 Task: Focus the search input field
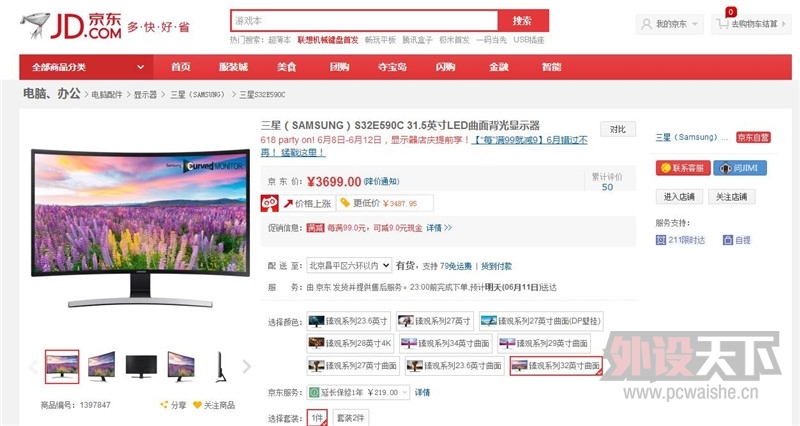coord(364,21)
